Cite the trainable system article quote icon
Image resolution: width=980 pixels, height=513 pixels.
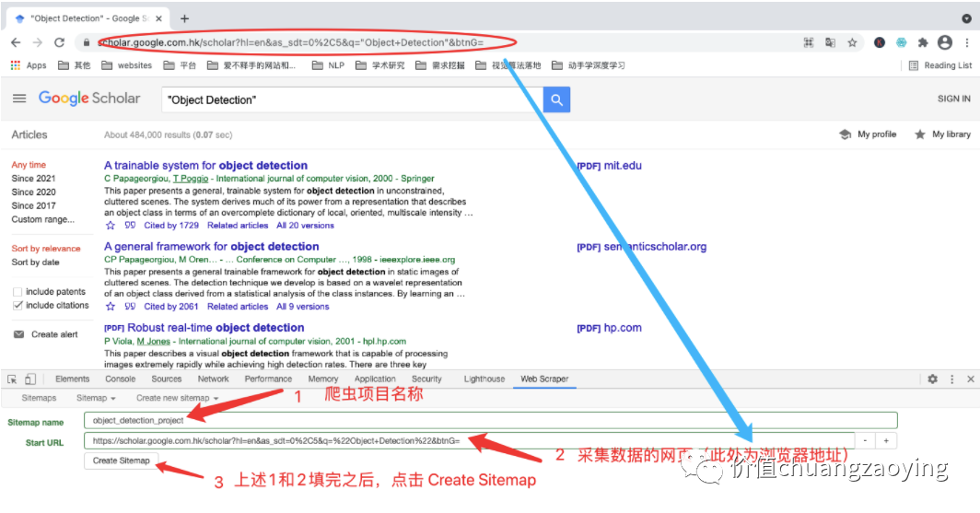click(x=130, y=226)
